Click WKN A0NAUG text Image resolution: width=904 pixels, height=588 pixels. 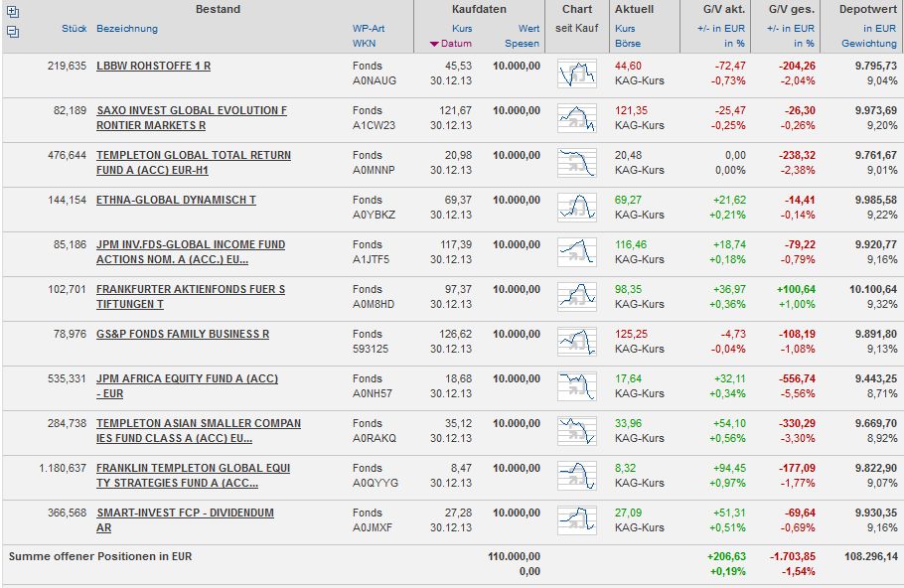[x=375, y=80]
